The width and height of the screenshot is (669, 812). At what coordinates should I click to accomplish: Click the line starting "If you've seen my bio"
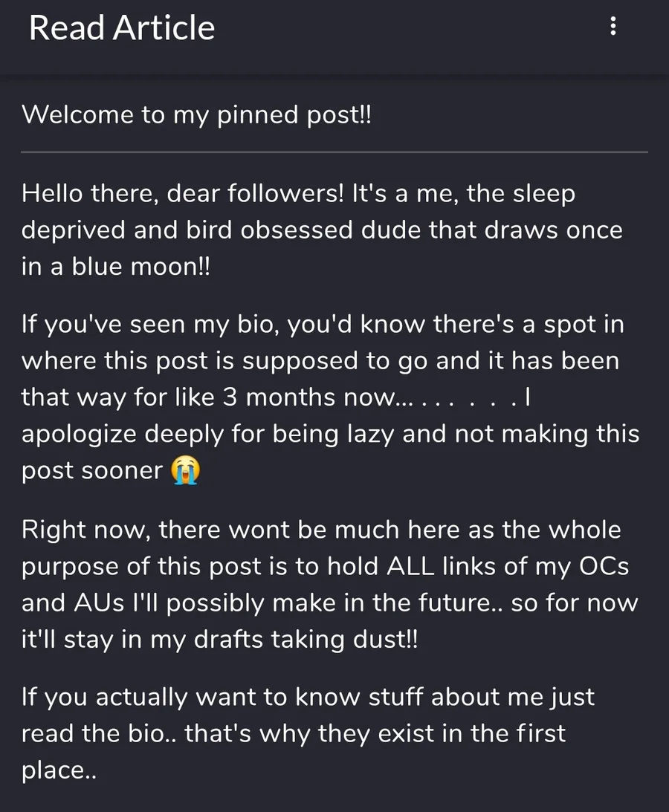(x=323, y=325)
